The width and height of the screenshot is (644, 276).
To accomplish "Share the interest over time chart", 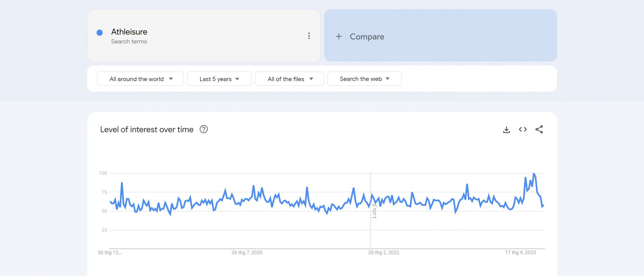I will pyautogui.click(x=539, y=129).
